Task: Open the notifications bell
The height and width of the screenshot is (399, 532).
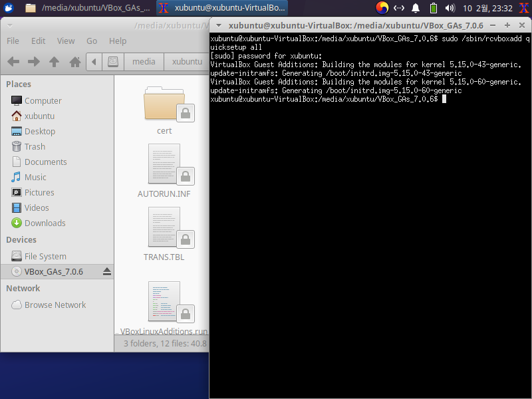Action: point(415,8)
